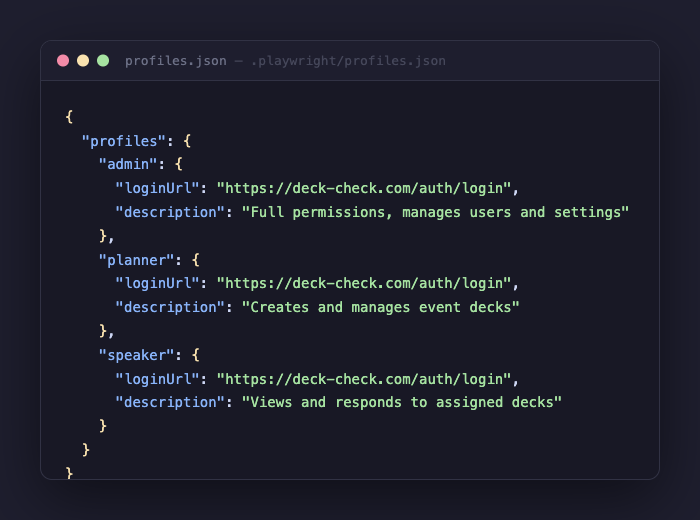Click the title text profiles.json
Viewport: 700px width, 520px height.
pyautogui.click(x=175, y=61)
